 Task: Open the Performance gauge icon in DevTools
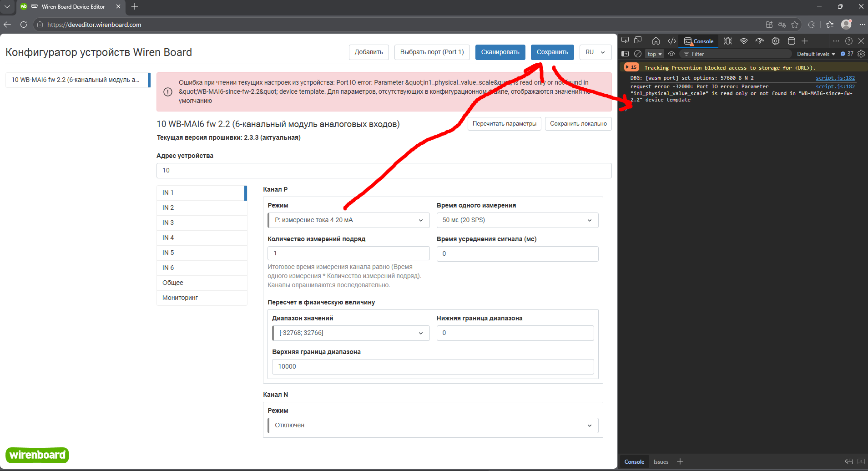760,41
